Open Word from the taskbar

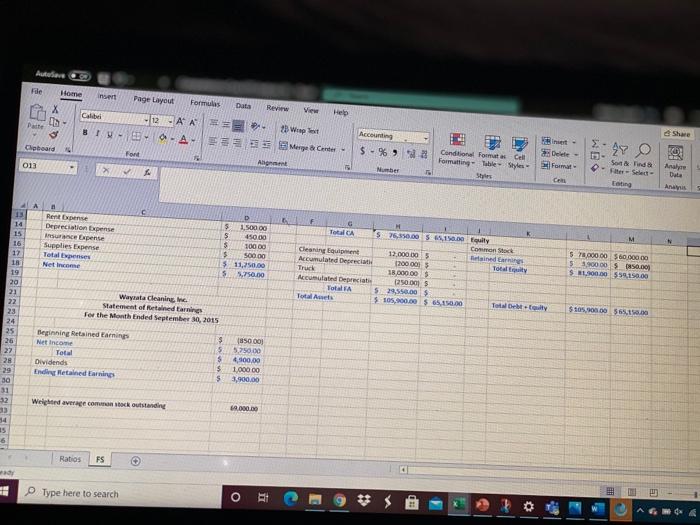point(597,508)
